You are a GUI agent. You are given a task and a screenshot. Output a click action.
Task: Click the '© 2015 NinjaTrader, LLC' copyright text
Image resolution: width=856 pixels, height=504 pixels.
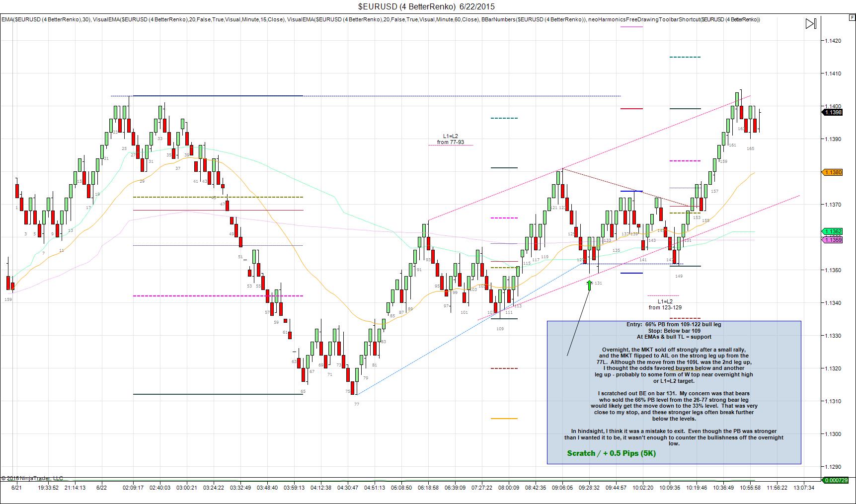(x=32, y=478)
